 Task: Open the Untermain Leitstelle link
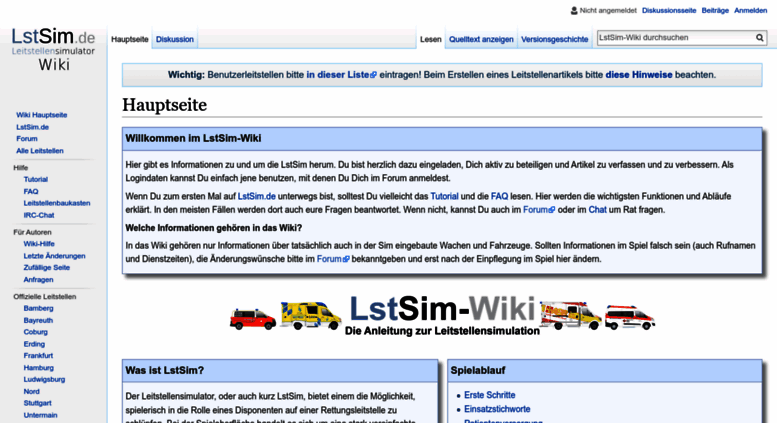pyautogui.click(x=40, y=415)
